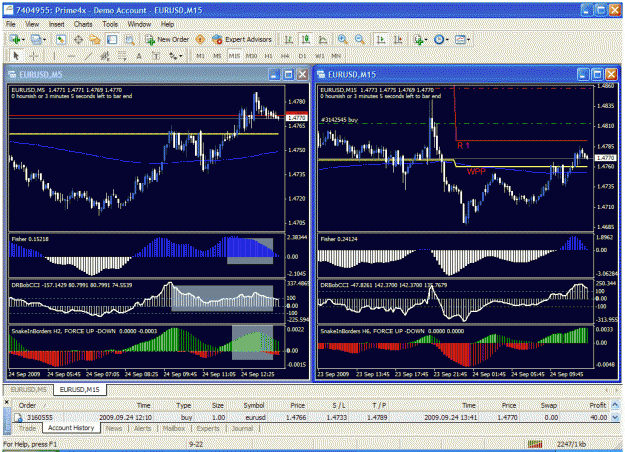Toggle the Data Window crosshair-target icon
625x452 pixels.
coord(78,39)
